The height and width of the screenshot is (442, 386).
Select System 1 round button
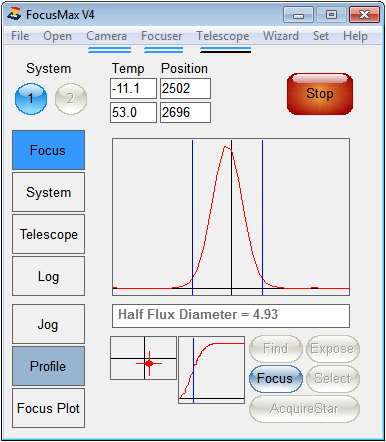pyautogui.click(x=31, y=99)
